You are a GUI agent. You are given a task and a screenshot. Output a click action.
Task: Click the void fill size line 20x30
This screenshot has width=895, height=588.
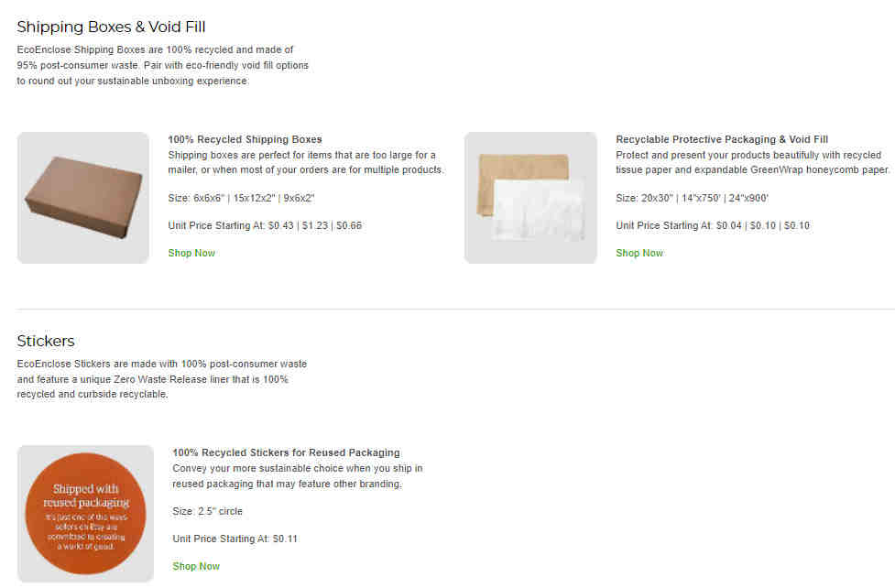(x=693, y=198)
